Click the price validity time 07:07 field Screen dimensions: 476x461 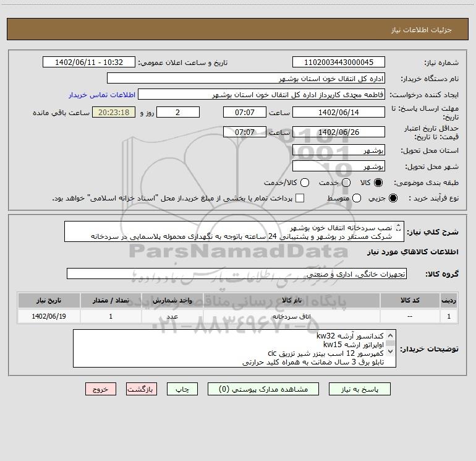click(245, 132)
